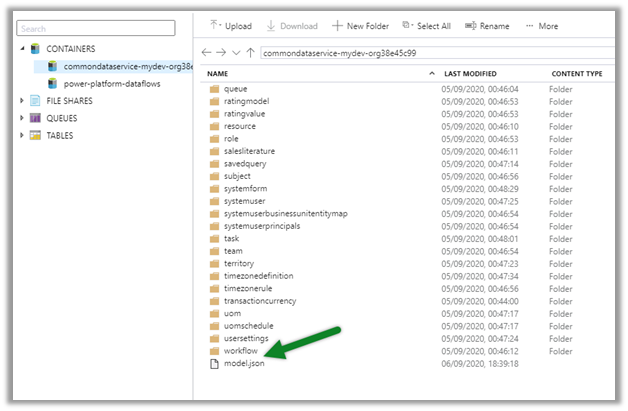Open the More options menu

541,26
